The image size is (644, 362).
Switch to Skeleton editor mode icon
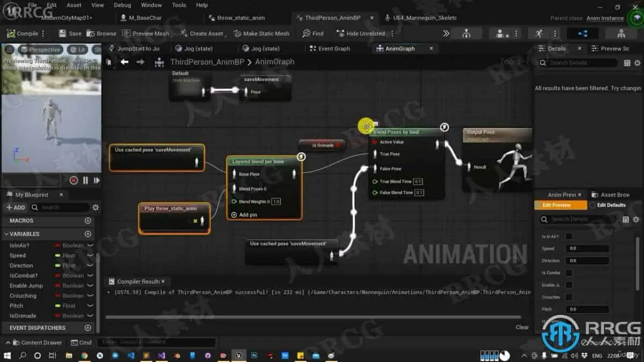click(466, 33)
